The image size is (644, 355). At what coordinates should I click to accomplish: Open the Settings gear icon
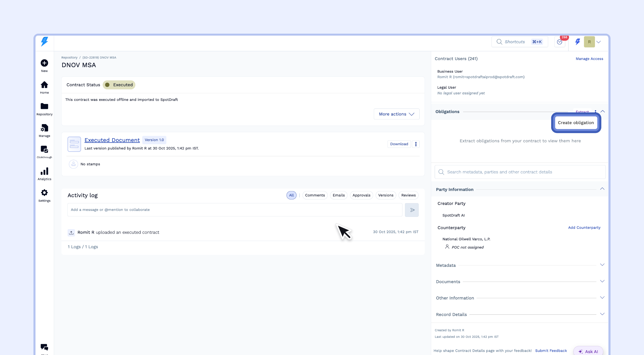pyautogui.click(x=44, y=193)
